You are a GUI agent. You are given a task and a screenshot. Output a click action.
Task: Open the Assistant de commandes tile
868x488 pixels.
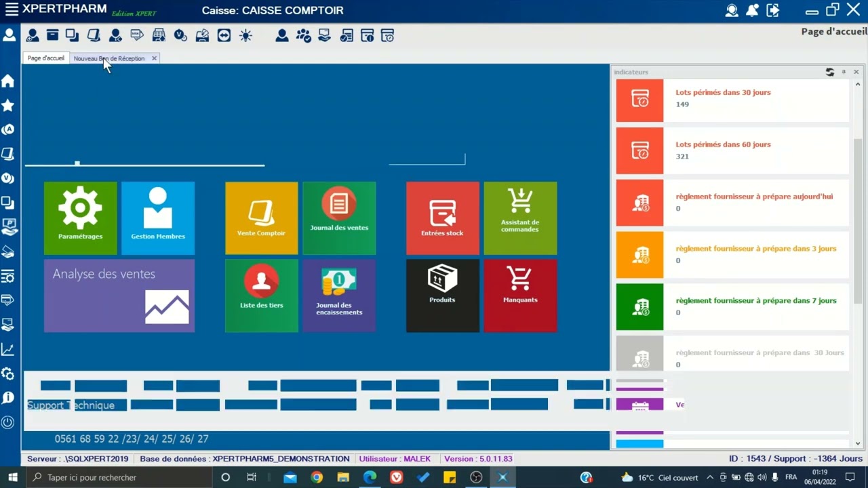pyautogui.click(x=520, y=218)
